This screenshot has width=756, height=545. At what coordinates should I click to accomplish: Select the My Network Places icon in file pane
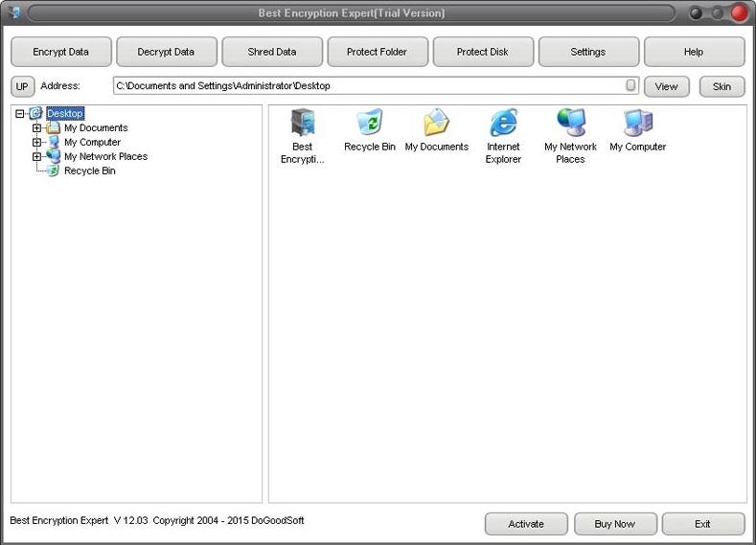[571, 123]
